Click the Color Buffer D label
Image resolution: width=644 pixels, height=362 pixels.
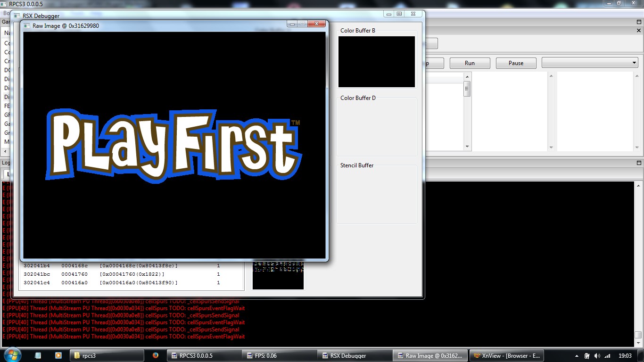pyautogui.click(x=358, y=98)
